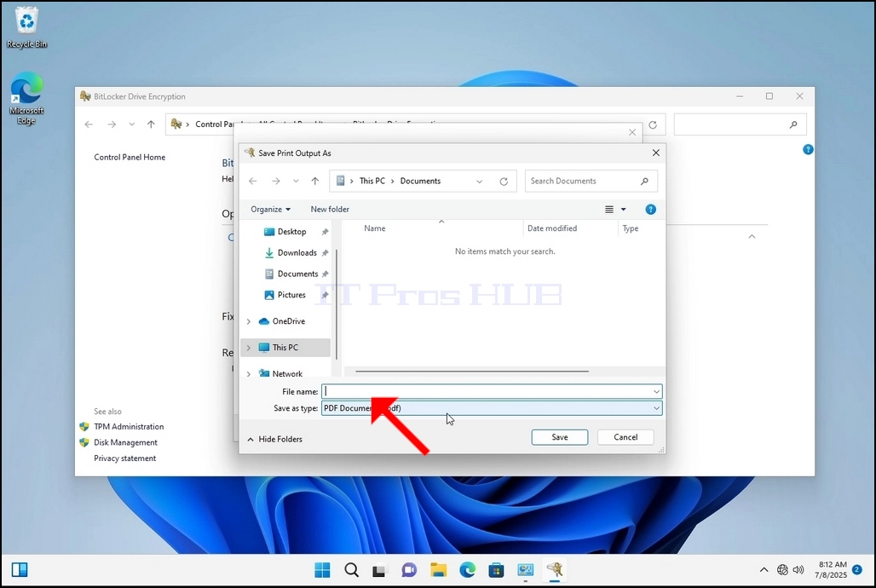Image resolution: width=876 pixels, height=588 pixels.
Task: Create a New folder
Action: (x=330, y=209)
